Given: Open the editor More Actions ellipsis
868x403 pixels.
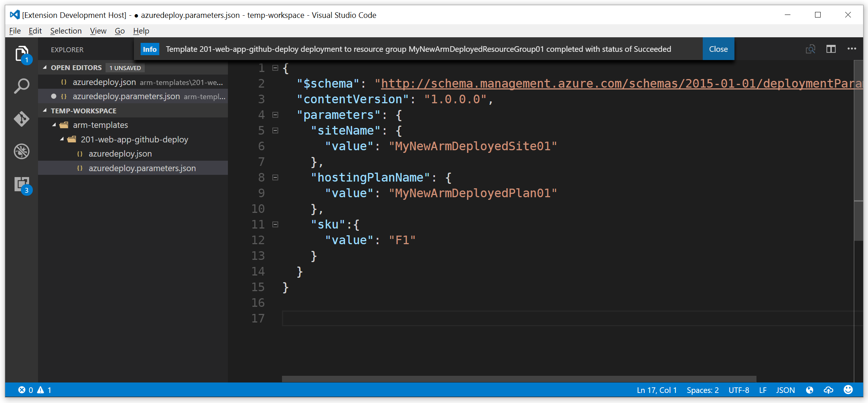Looking at the screenshot, I should [x=852, y=49].
